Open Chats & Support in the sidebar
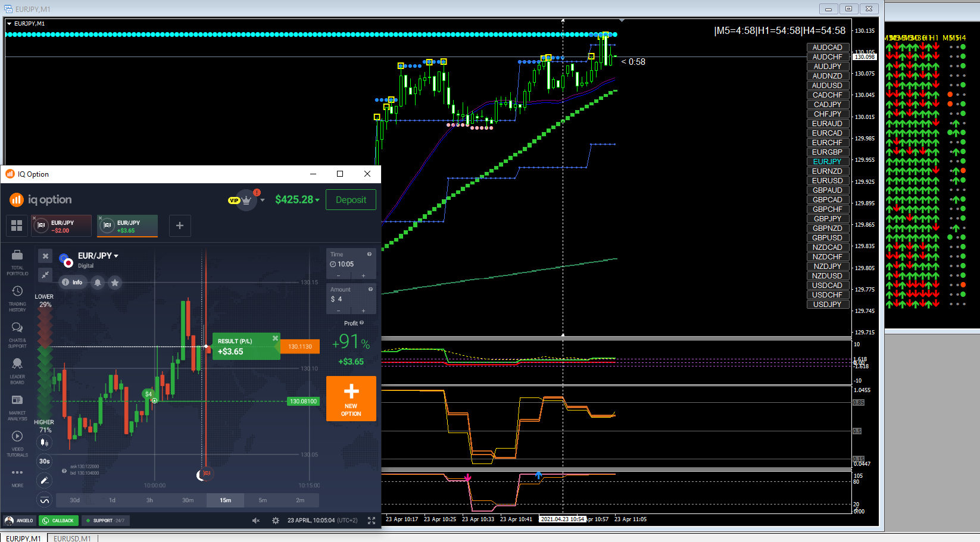 [x=17, y=335]
